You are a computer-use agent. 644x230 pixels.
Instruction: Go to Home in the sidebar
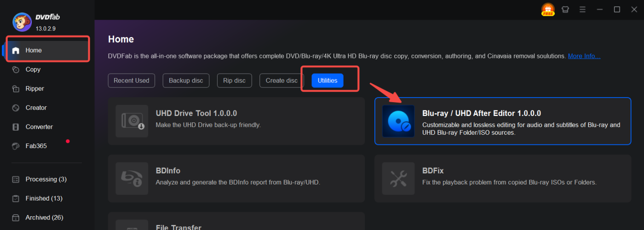(x=47, y=51)
